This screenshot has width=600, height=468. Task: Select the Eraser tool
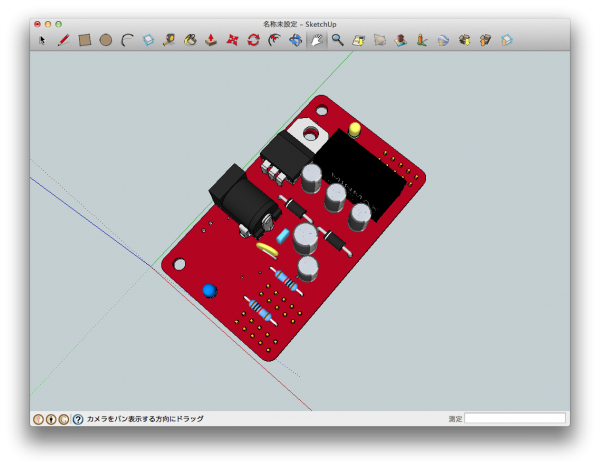click(x=148, y=41)
